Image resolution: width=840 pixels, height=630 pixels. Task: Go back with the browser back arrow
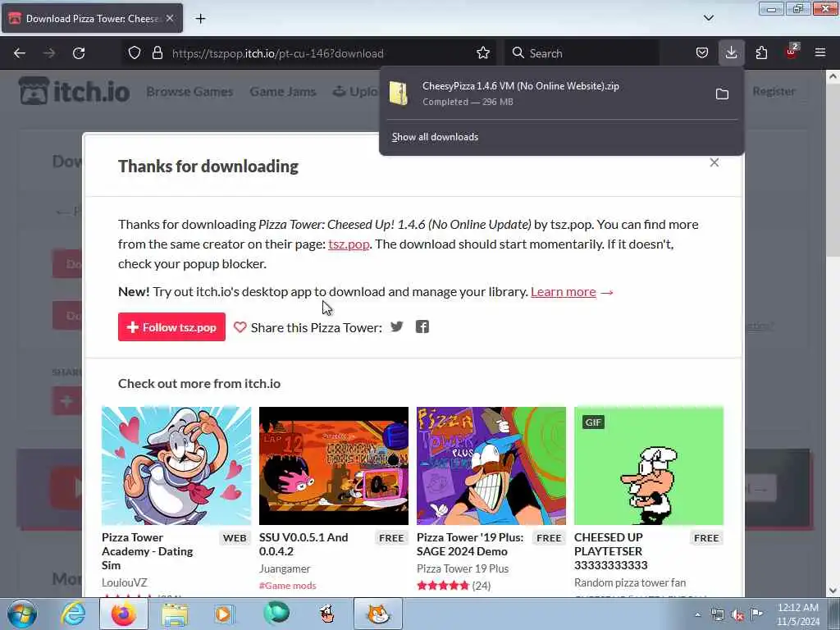click(20, 53)
